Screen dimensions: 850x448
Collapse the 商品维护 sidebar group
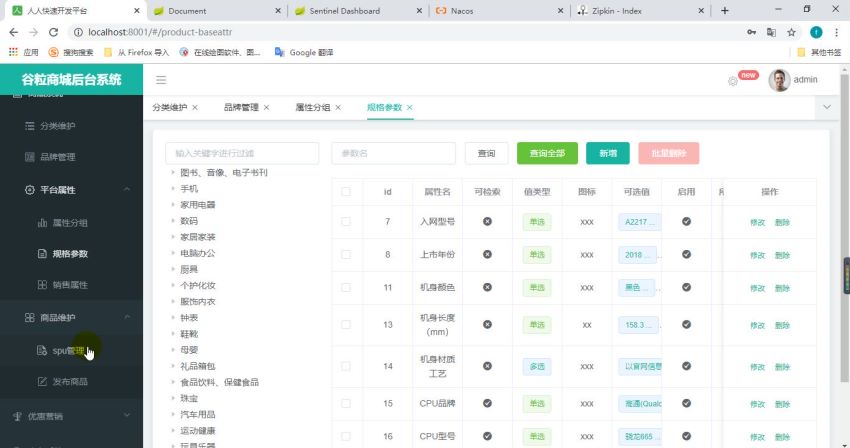(72, 318)
